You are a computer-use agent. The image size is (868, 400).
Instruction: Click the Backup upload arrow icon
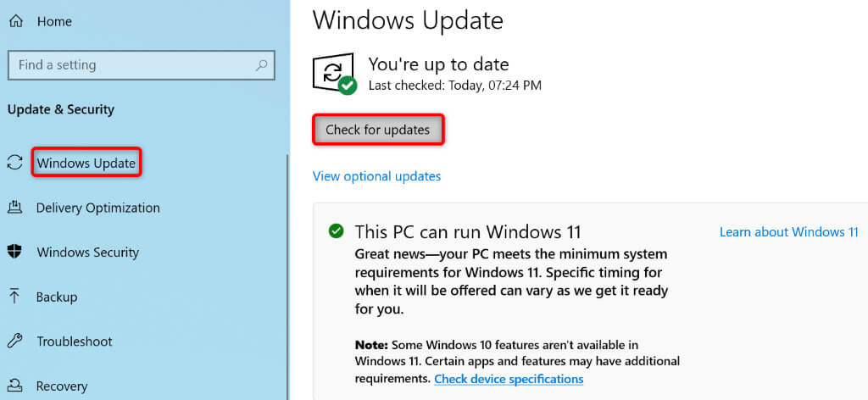tap(14, 297)
